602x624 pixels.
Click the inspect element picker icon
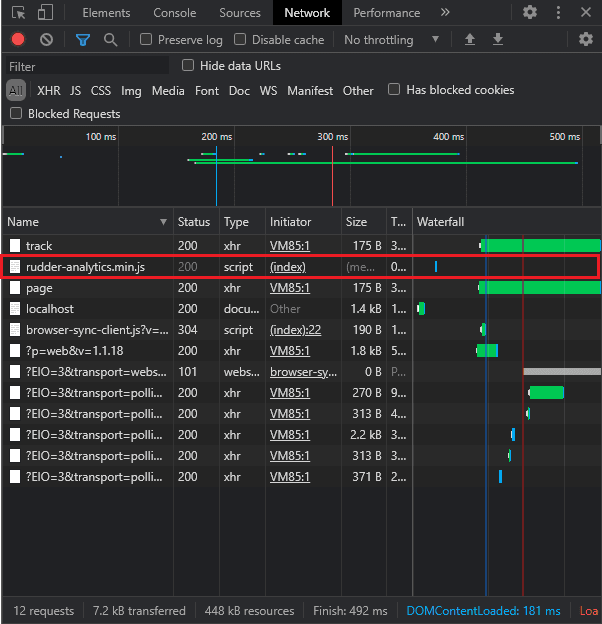(x=18, y=13)
